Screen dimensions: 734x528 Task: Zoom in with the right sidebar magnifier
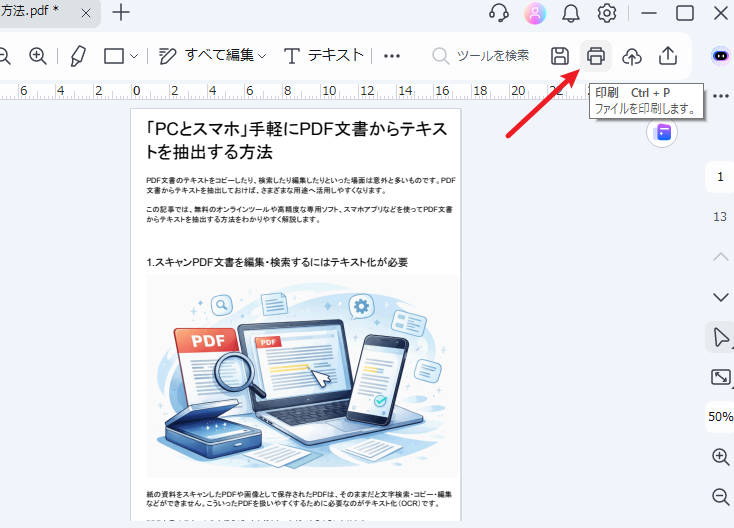(720, 457)
